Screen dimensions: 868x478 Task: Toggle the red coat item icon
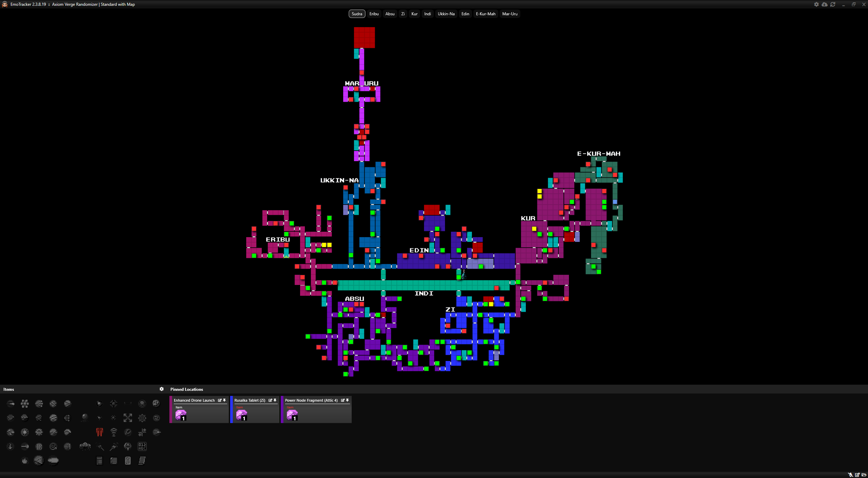point(99,432)
